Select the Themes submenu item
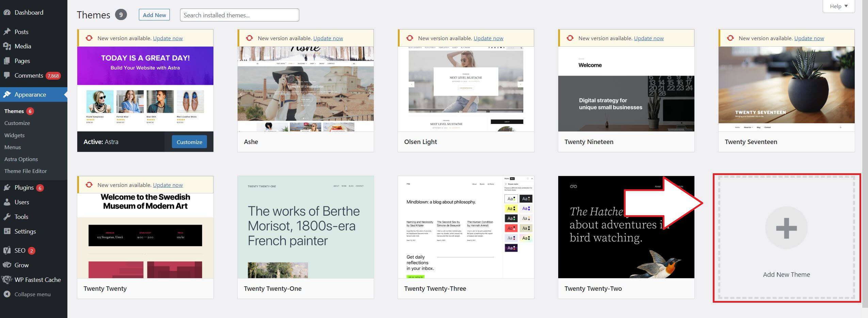 coord(14,111)
